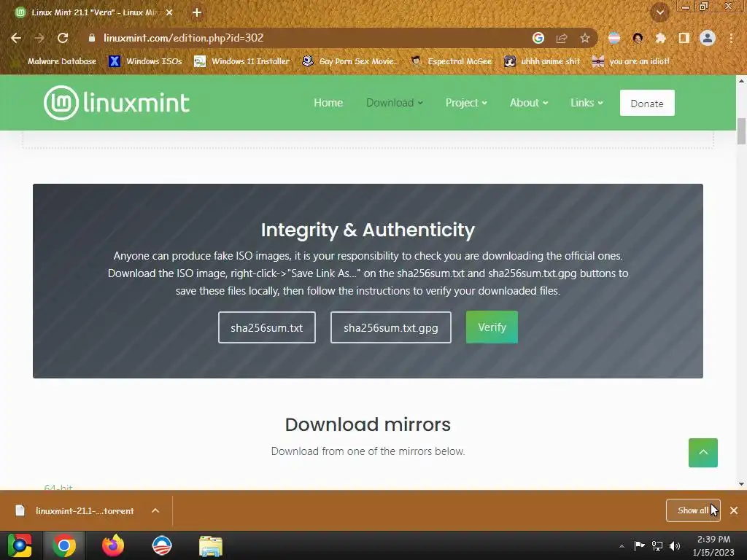Close the Linux Mint 21.1 Vera tab
This screenshot has height=560, width=747.
169,13
